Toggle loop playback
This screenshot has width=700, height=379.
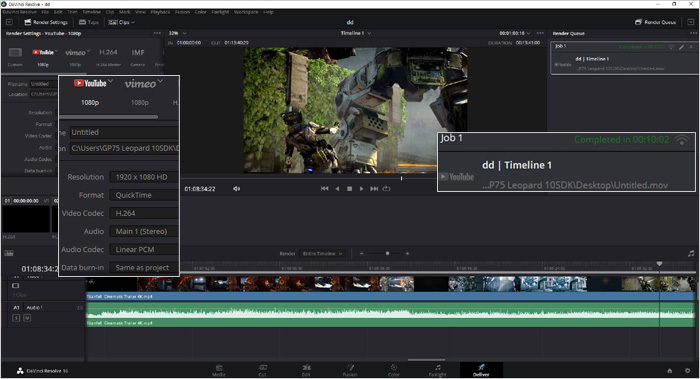(387, 189)
